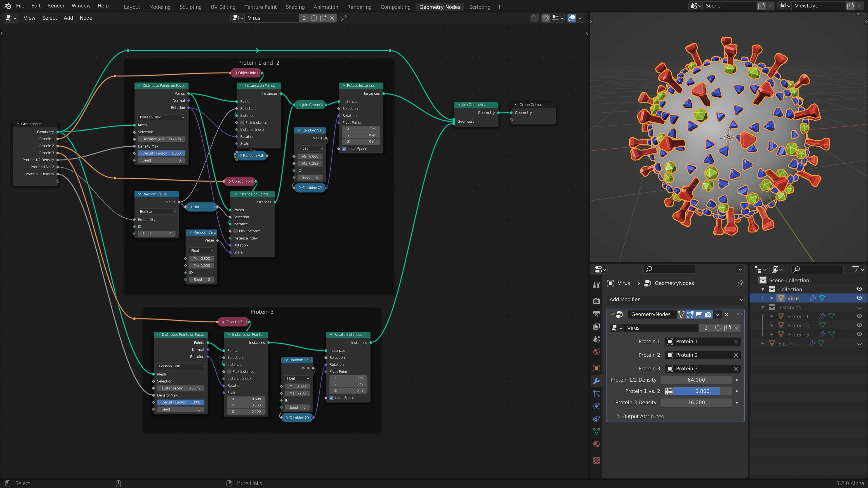Switch to the Shading workspace tab
Image resolution: width=868 pixels, height=488 pixels.
[x=295, y=7]
